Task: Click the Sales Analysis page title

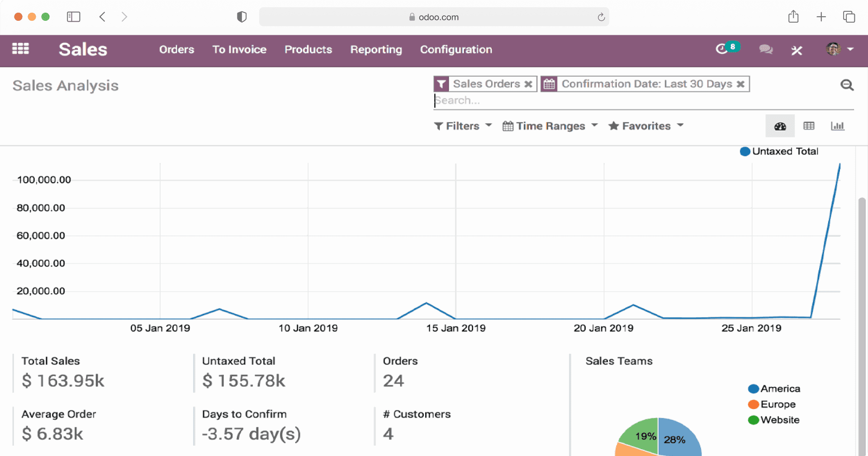Action: (66, 85)
